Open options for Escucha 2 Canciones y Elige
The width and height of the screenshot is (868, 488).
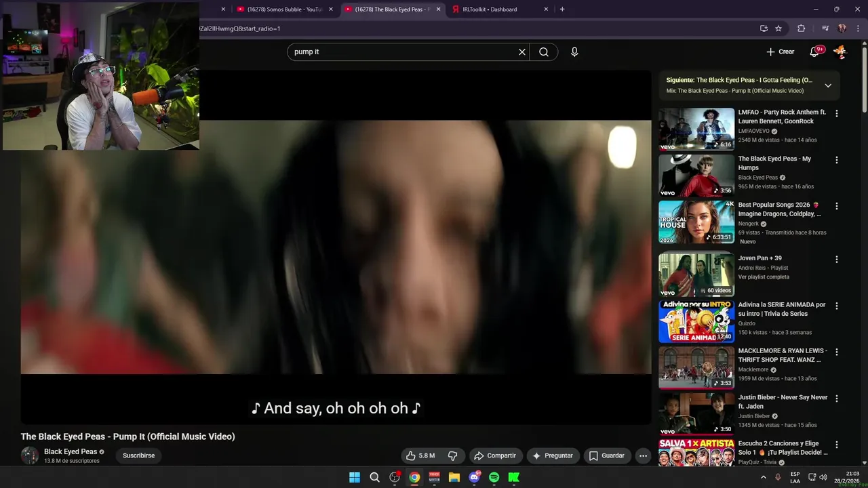point(837,445)
